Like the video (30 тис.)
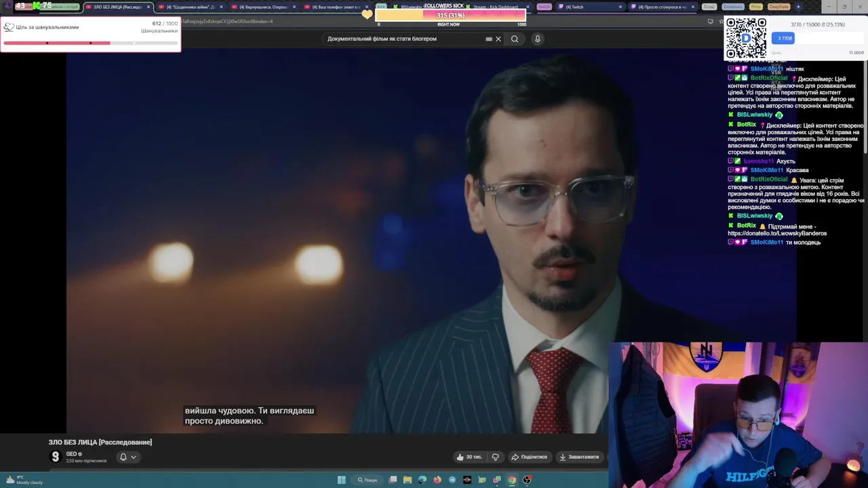868x488 pixels. [469, 457]
